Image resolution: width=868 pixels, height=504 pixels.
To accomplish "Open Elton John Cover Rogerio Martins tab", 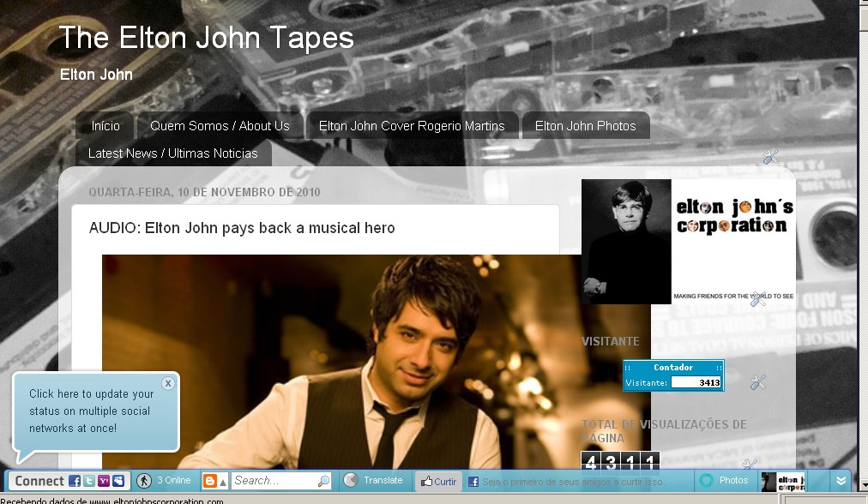I will click(412, 126).
